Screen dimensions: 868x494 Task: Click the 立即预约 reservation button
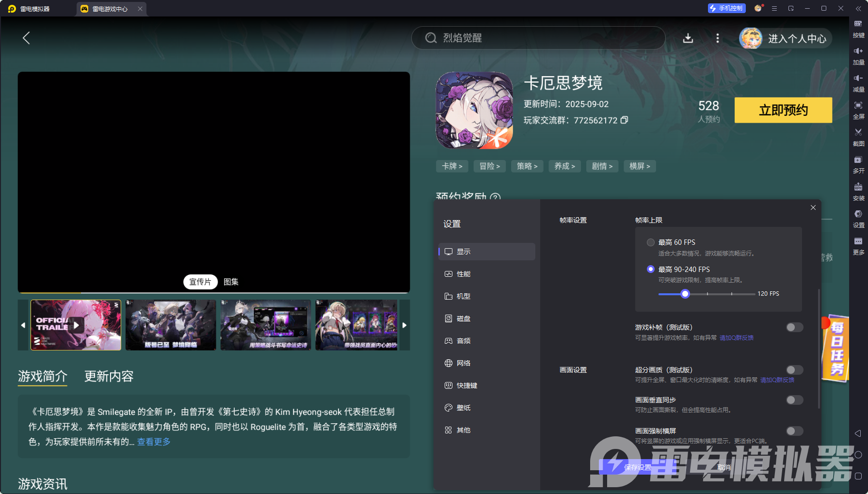point(783,110)
